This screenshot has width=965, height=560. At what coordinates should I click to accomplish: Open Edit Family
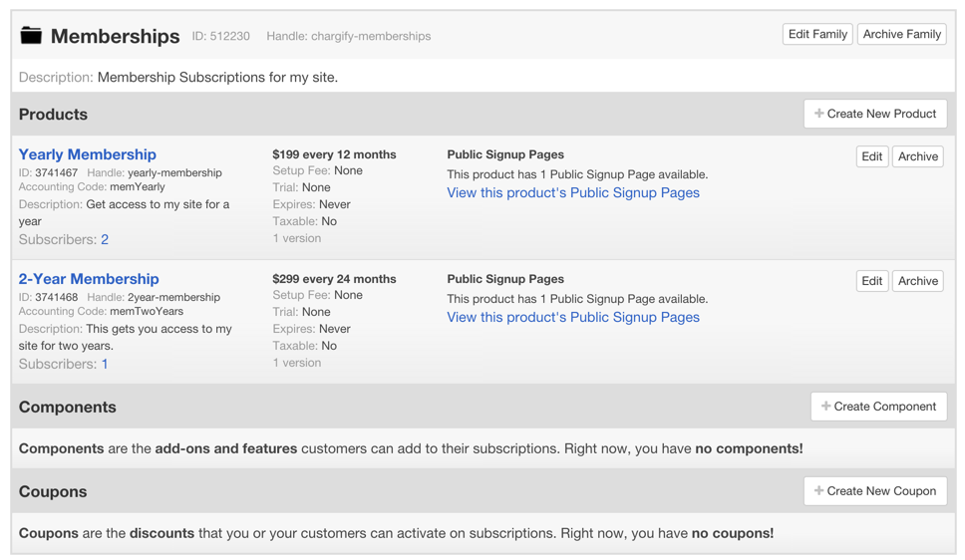tap(816, 35)
